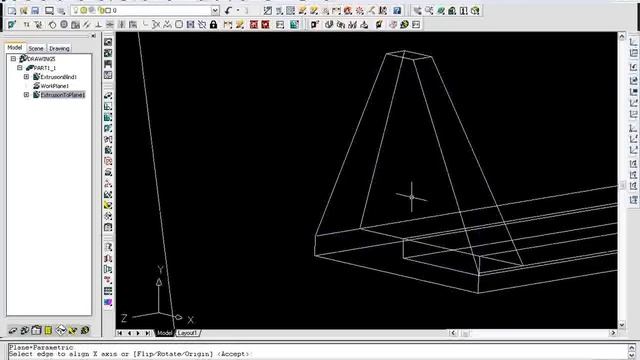Collapse the DRAWING5 tree node
This screenshot has height=360, width=640.
coord(13,59)
